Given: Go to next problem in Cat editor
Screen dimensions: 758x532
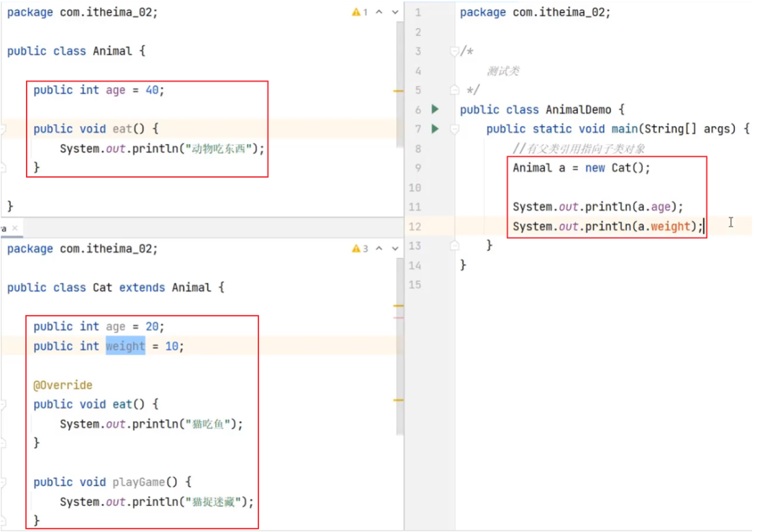Looking at the screenshot, I should 394,248.
